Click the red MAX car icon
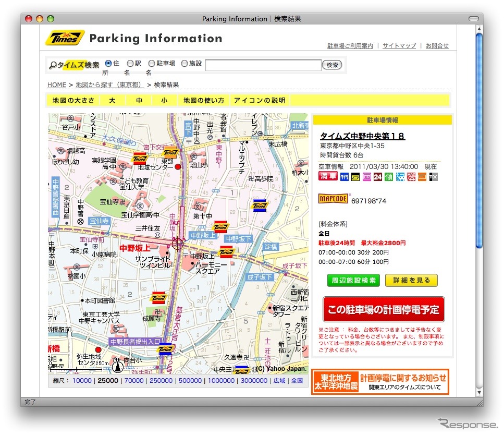This screenshot has height=435, width=504. tap(411, 177)
